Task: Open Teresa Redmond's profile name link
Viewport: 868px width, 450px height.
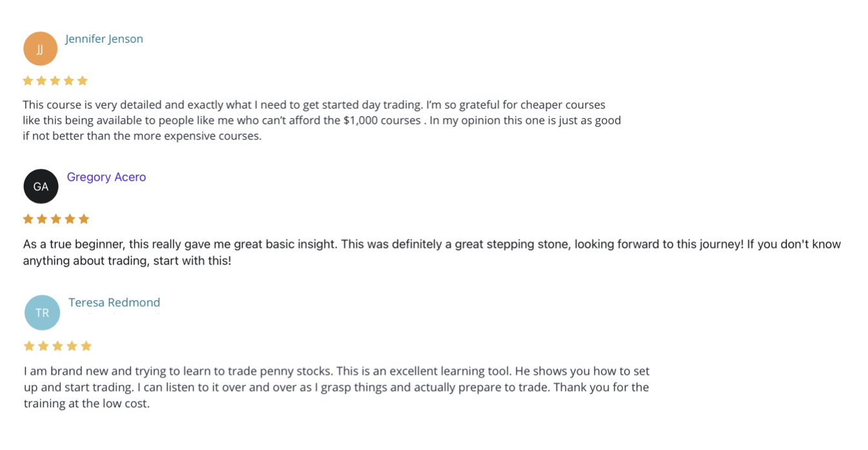Action: 114,302
